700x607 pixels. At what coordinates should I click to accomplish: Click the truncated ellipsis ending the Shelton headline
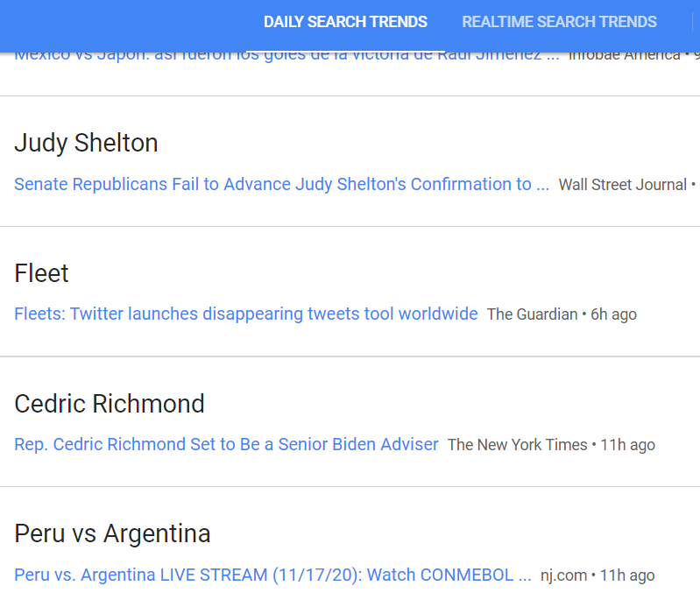click(x=542, y=185)
